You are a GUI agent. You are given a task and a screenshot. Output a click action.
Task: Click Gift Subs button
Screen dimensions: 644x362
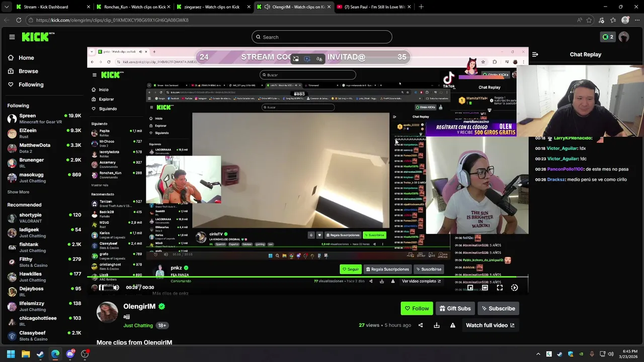pyautogui.click(x=455, y=309)
